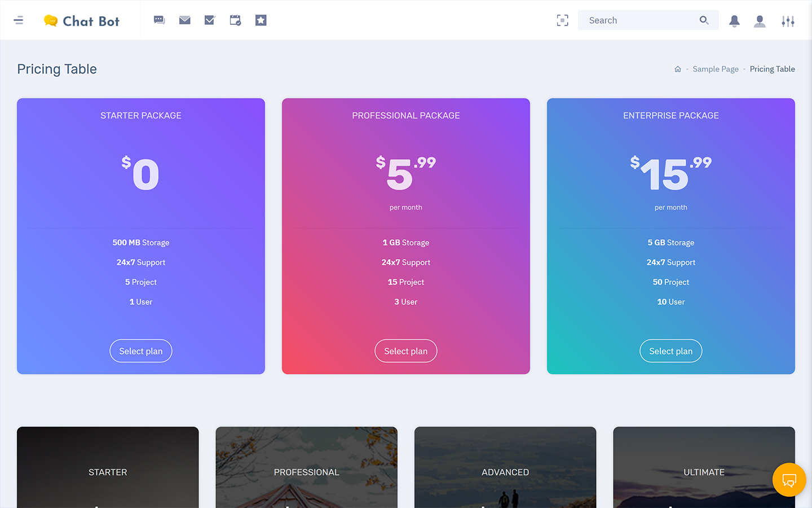Click the search magnifier icon
The height and width of the screenshot is (508, 812).
point(704,20)
